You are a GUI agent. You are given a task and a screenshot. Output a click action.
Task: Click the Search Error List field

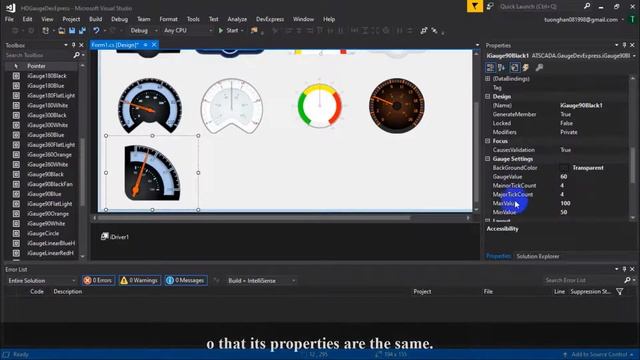[x=583, y=280]
